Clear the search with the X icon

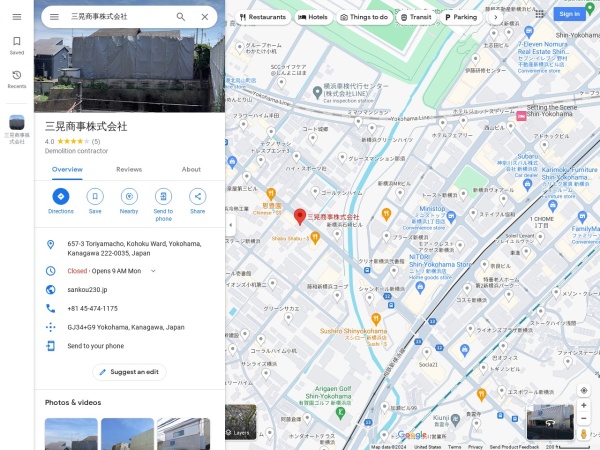[205, 17]
